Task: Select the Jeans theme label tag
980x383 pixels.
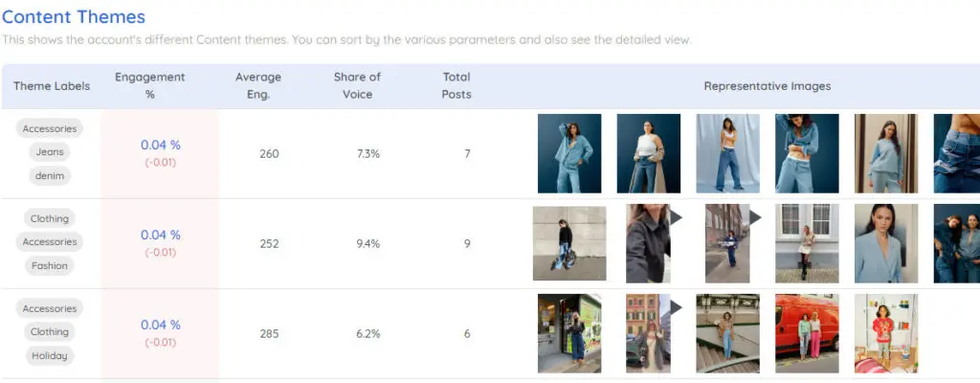Action: 50,152
